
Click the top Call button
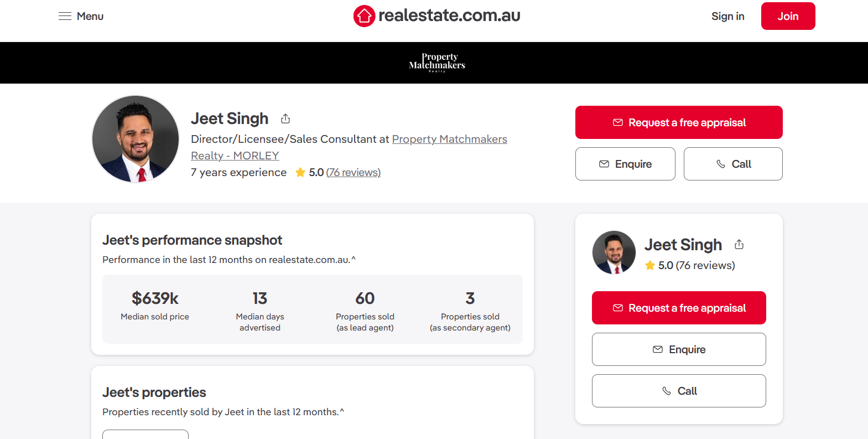[x=733, y=164]
